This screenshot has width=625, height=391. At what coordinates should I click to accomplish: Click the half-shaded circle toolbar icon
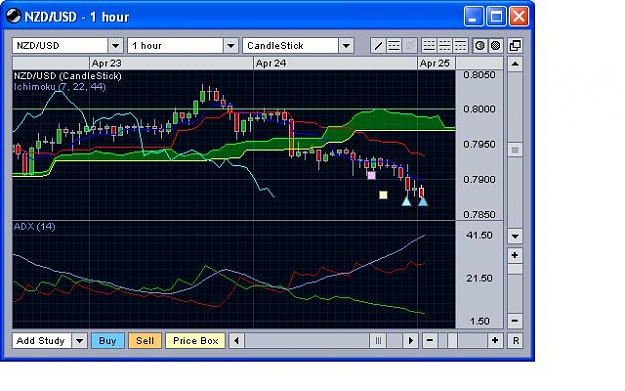click(480, 46)
